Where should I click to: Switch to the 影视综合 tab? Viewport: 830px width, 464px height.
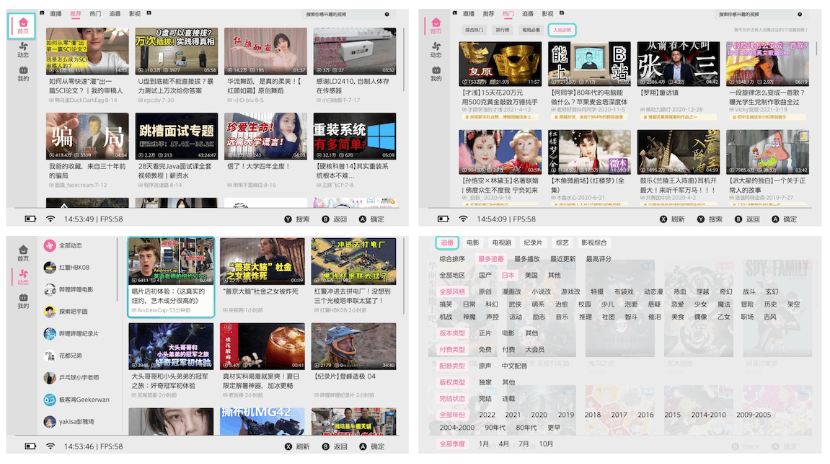[594, 243]
